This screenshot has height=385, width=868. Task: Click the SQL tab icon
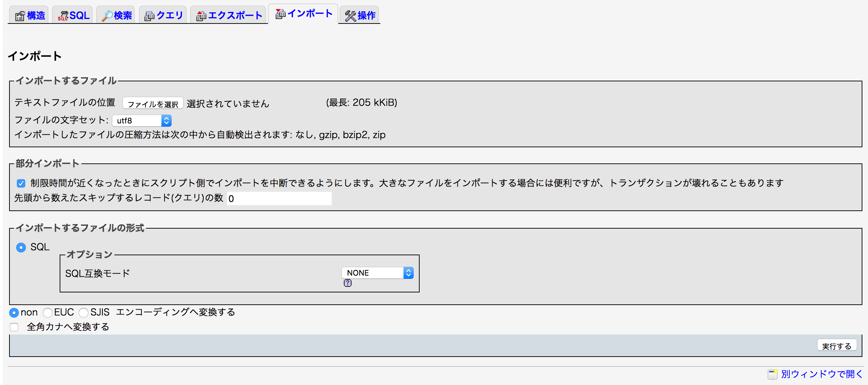[63, 16]
